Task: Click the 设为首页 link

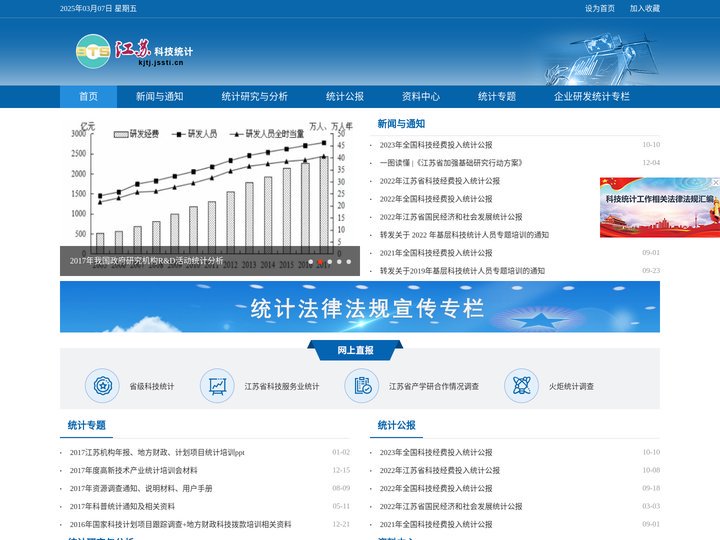Action: [600, 8]
